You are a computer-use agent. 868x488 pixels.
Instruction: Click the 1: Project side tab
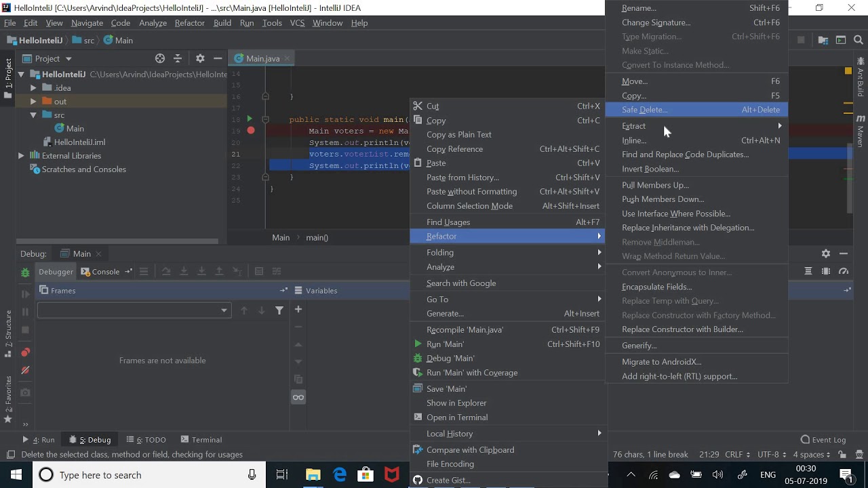point(8,78)
